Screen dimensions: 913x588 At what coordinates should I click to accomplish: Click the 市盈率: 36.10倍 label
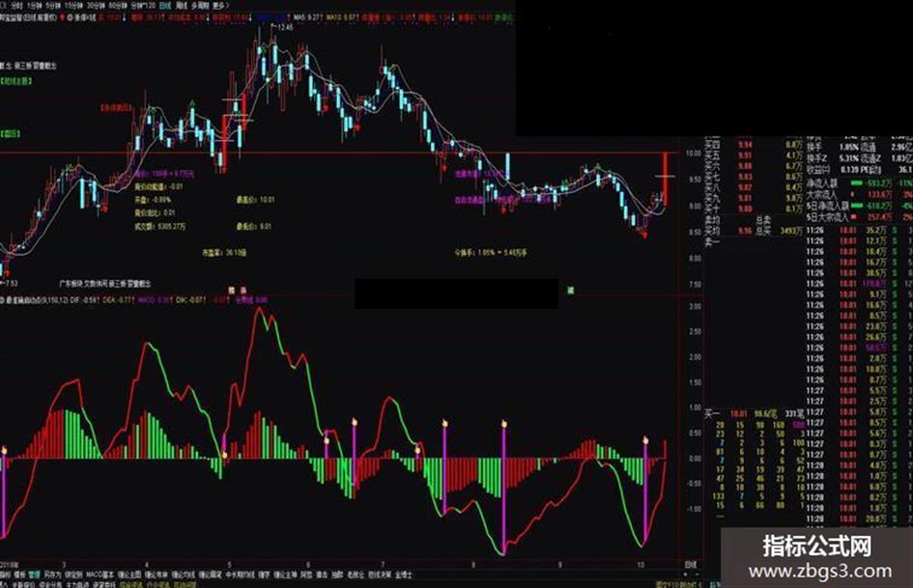(x=224, y=253)
